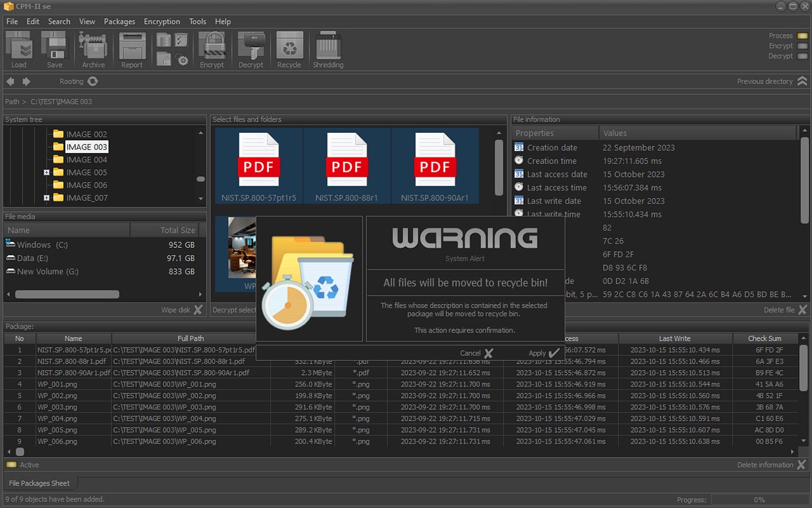Open the Tools menu
The image size is (812, 508).
pos(197,21)
